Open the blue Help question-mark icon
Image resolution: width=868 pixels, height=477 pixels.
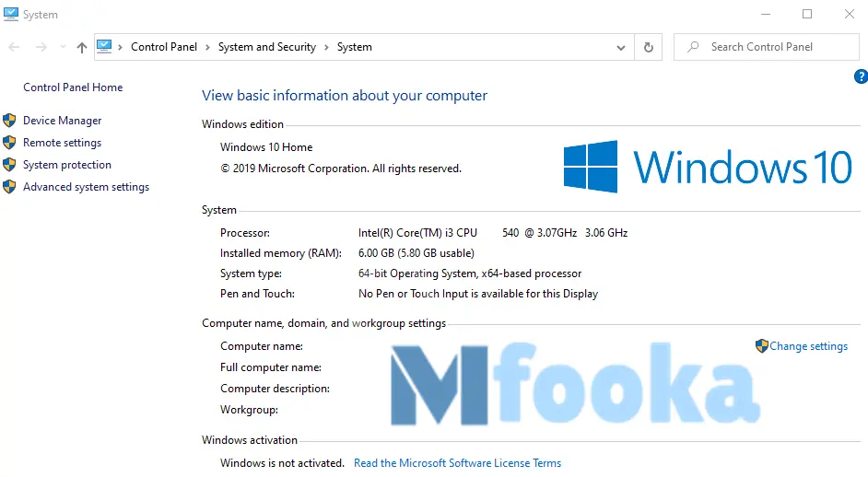(861, 76)
